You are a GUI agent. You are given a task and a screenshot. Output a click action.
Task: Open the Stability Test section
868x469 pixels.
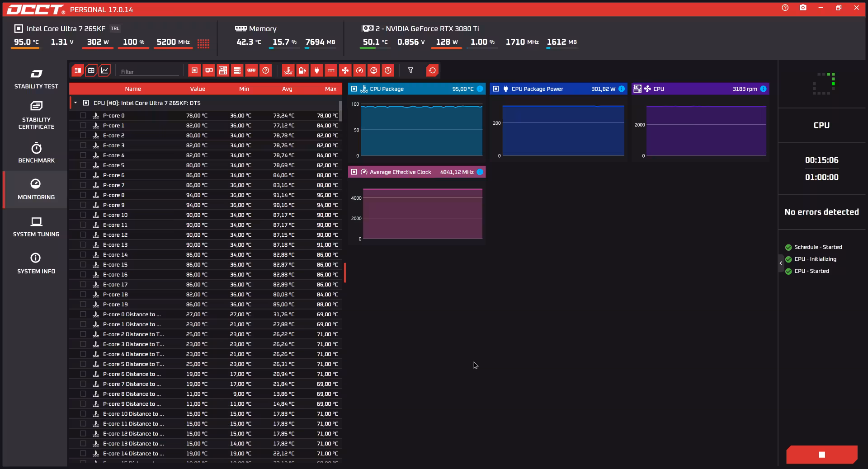point(36,79)
